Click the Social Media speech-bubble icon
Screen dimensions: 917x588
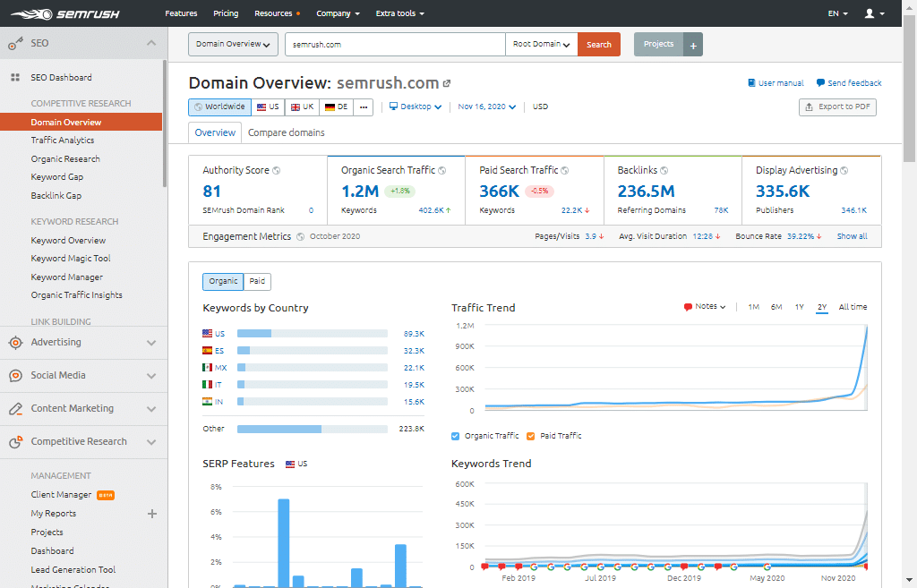[14, 376]
